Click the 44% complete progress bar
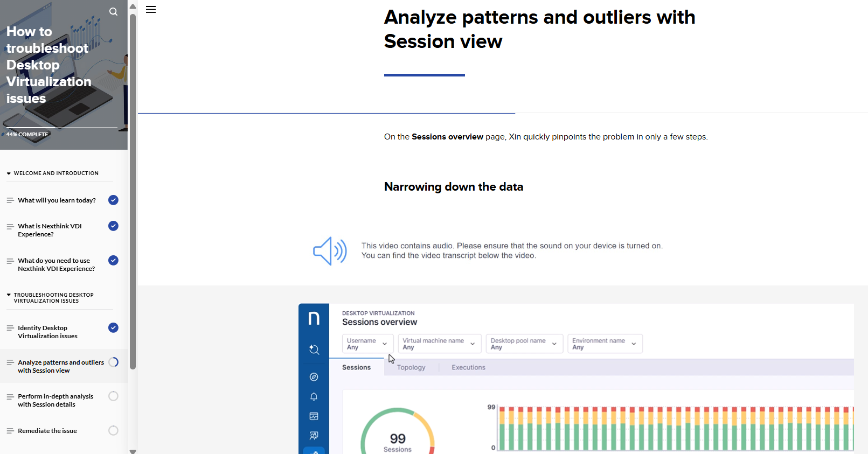 tap(61, 128)
